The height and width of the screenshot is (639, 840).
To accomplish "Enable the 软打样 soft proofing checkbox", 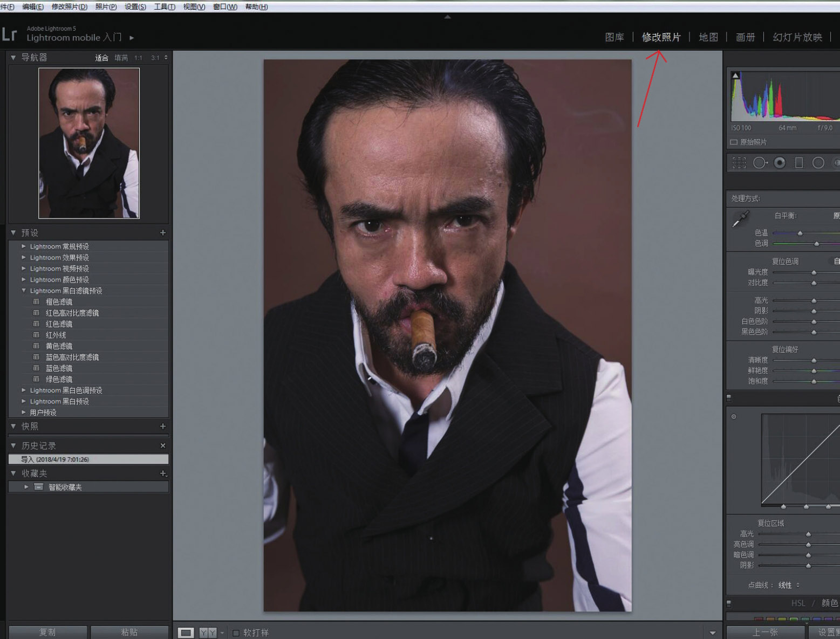I will [236, 633].
